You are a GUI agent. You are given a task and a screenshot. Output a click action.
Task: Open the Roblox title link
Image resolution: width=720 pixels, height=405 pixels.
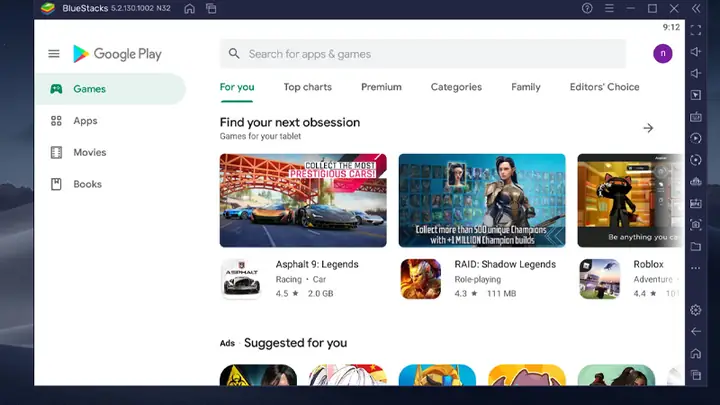click(x=648, y=264)
